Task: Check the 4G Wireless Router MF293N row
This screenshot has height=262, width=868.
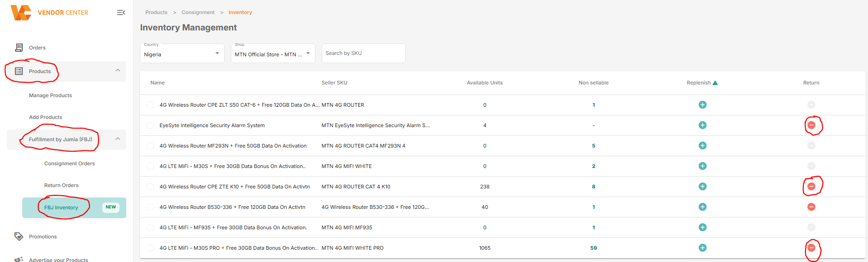Action: click(150, 146)
